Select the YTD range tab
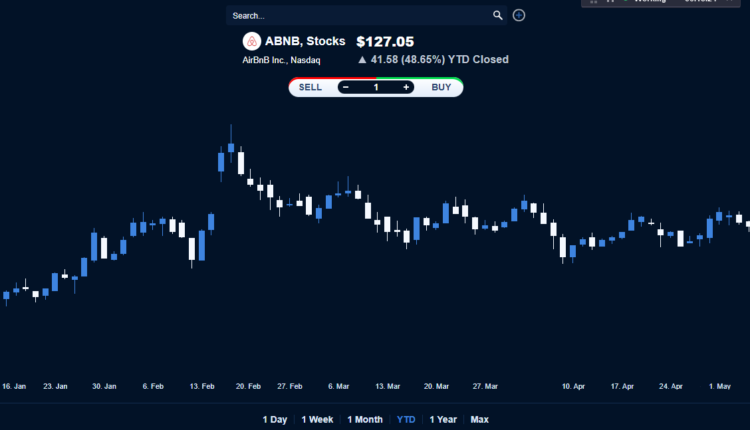This screenshot has height=430, width=750. click(x=406, y=420)
